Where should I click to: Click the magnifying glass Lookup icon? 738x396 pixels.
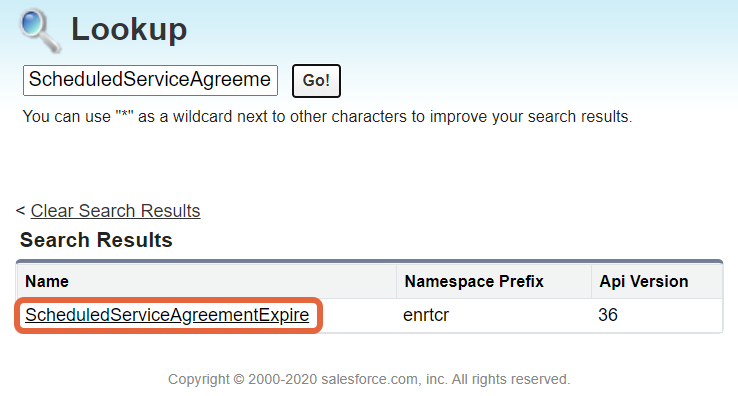click(x=40, y=31)
